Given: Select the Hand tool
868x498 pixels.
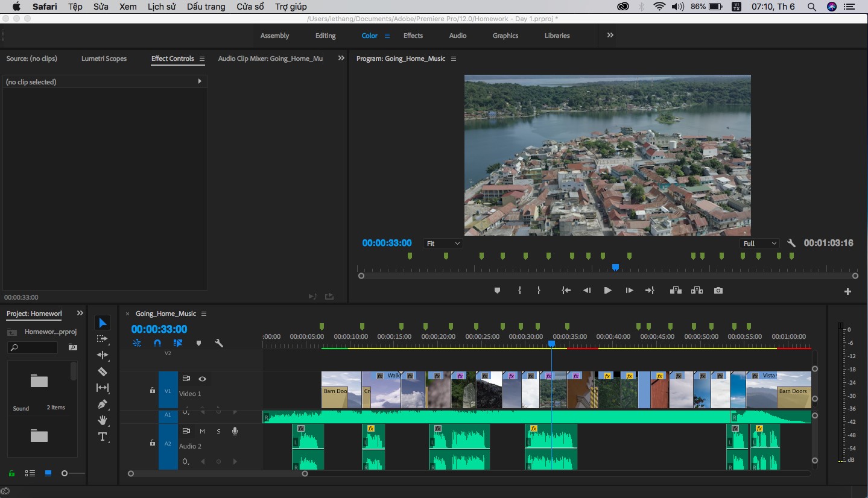Looking at the screenshot, I should tap(103, 420).
